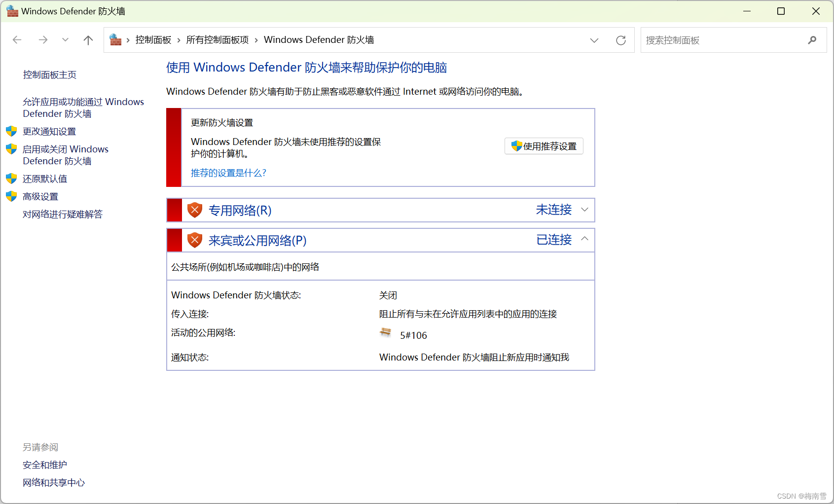Select Windows Defender 防火墙 breadcrumb
The image size is (834, 504).
click(319, 40)
